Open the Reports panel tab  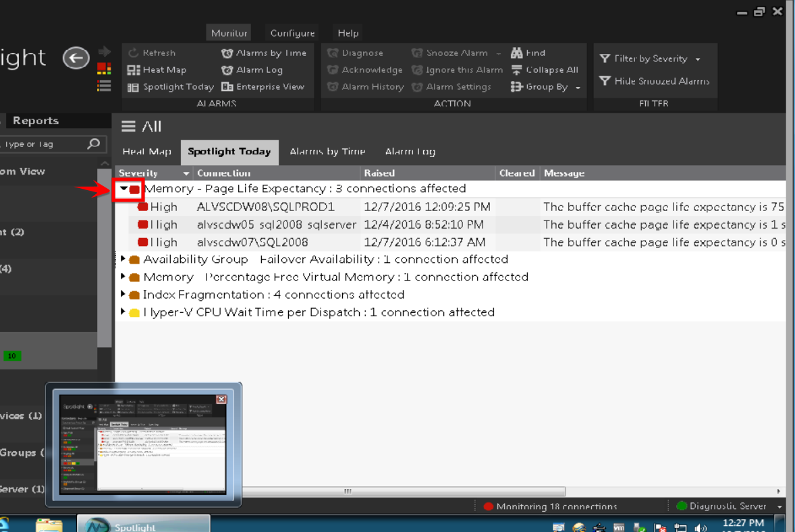36,121
